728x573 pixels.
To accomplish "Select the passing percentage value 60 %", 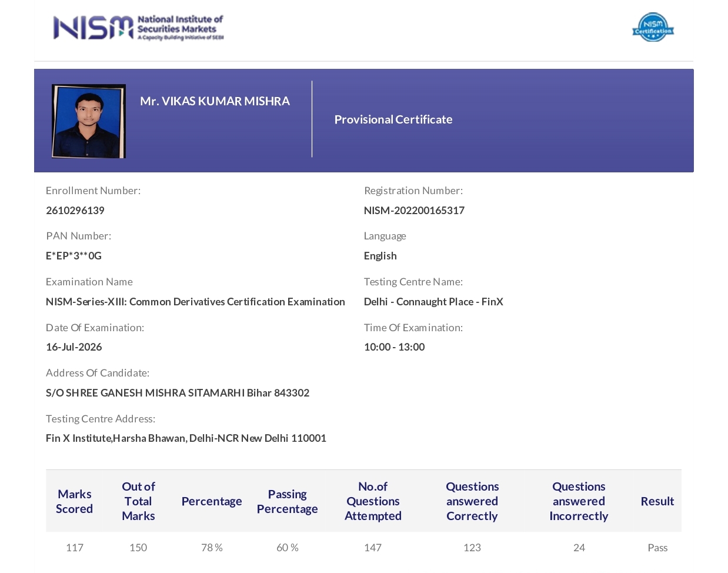I will point(288,548).
